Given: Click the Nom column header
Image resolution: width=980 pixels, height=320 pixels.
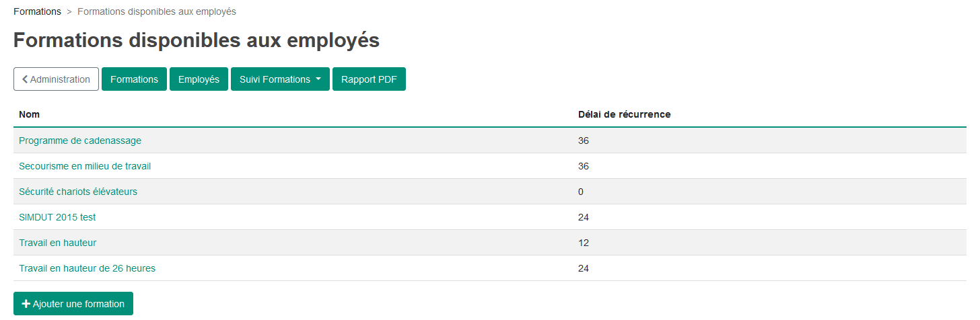Looking at the screenshot, I should tap(29, 114).
